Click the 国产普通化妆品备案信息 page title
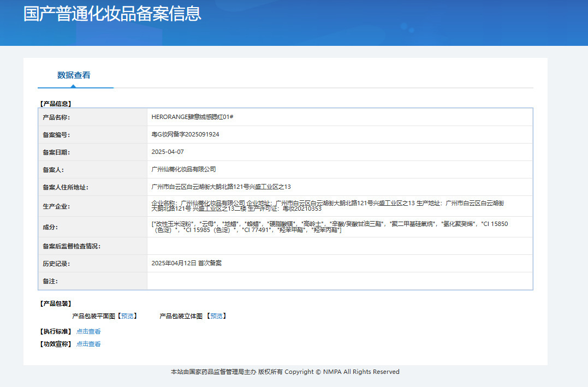The width and height of the screenshot is (588, 387). [112, 14]
